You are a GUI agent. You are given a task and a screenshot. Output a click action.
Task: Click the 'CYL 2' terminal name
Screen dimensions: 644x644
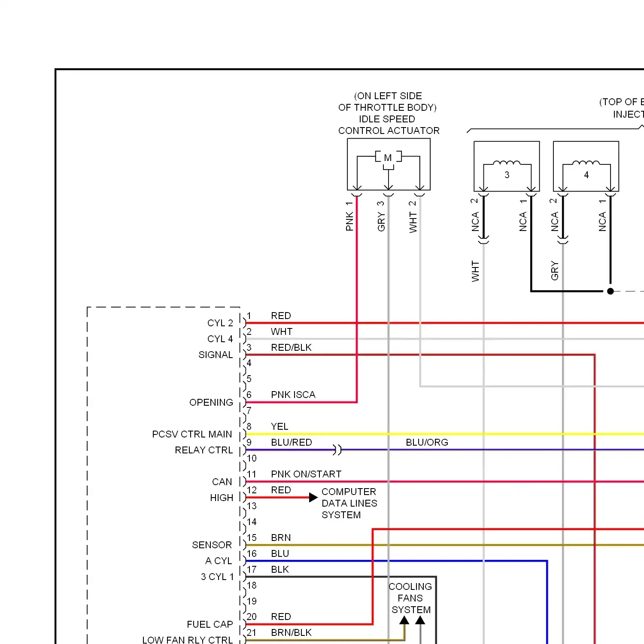(x=220, y=323)
